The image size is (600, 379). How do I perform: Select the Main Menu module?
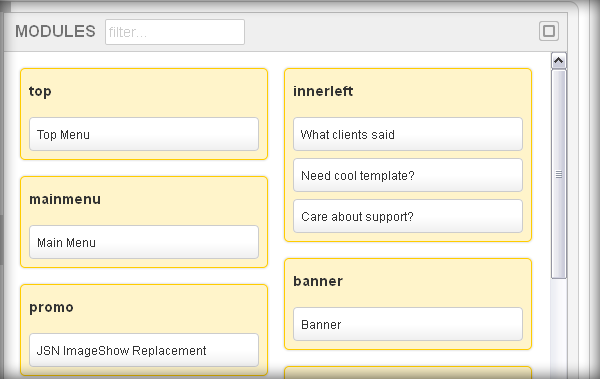(144, 242)
